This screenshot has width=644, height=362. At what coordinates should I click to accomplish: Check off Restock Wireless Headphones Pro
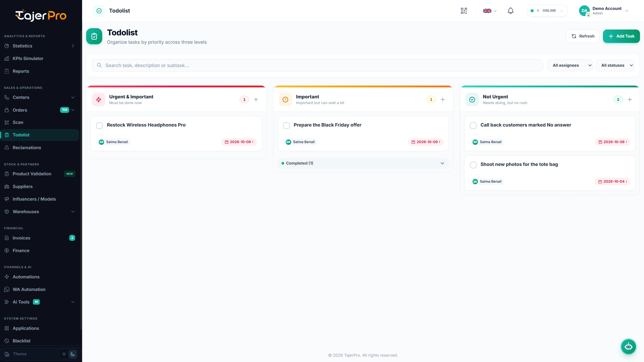[99, 125]
